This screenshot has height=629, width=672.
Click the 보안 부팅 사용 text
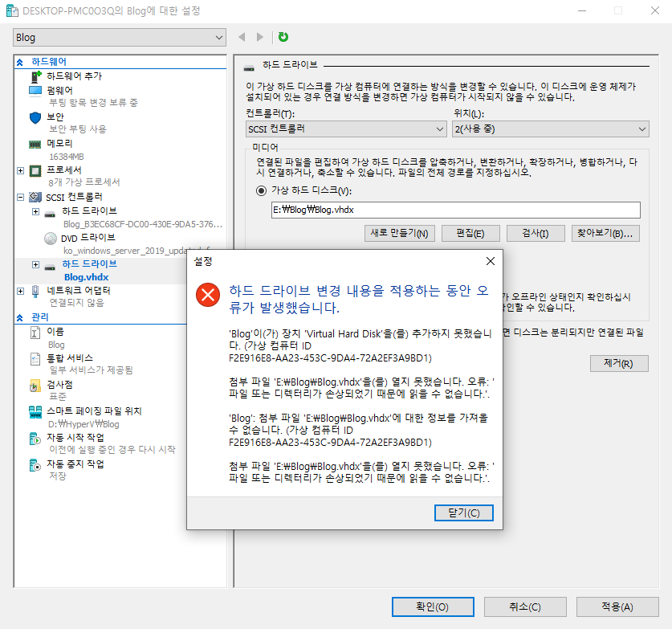pyautogui.click(x=78, y=129)
